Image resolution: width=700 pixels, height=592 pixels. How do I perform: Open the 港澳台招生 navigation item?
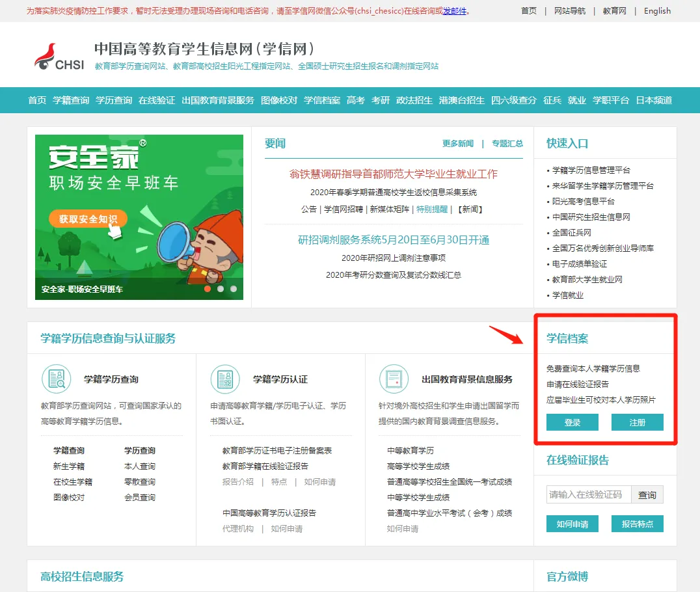point(462,100)
